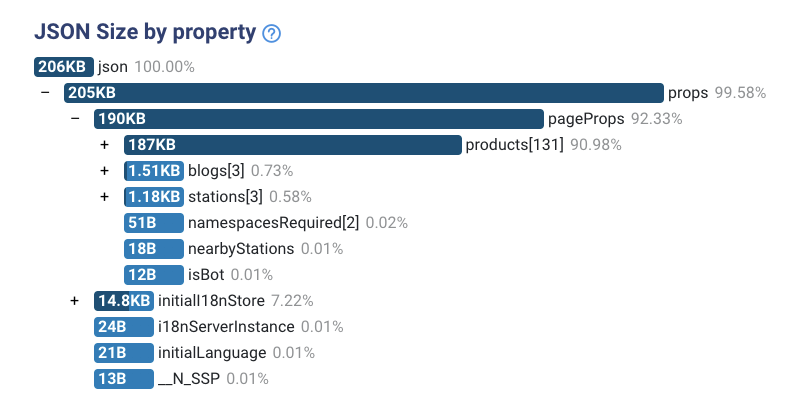Click the 14.8KB size badge
The image size is (800, 400).
(123, 301)
